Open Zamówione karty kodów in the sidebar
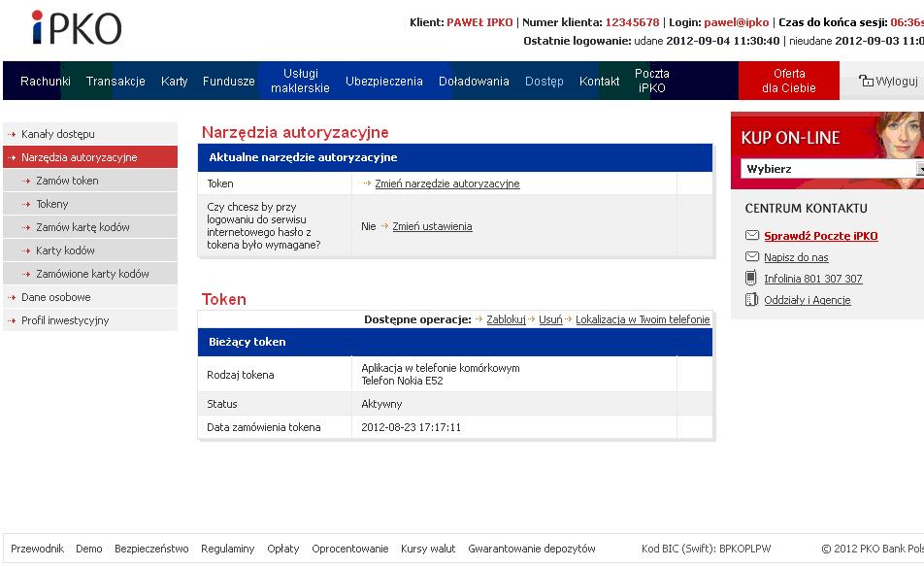Screen dimensions: 924x567 (x=90, y=274)
